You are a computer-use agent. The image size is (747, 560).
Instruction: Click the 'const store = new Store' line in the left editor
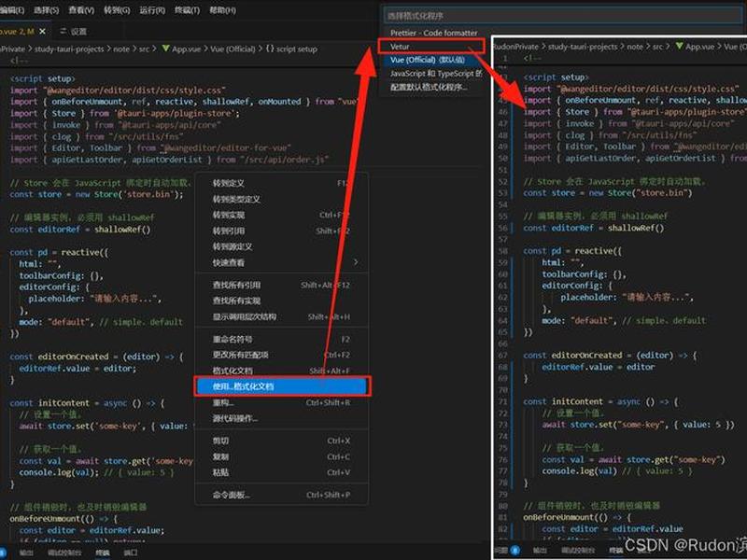click(96, 194)
